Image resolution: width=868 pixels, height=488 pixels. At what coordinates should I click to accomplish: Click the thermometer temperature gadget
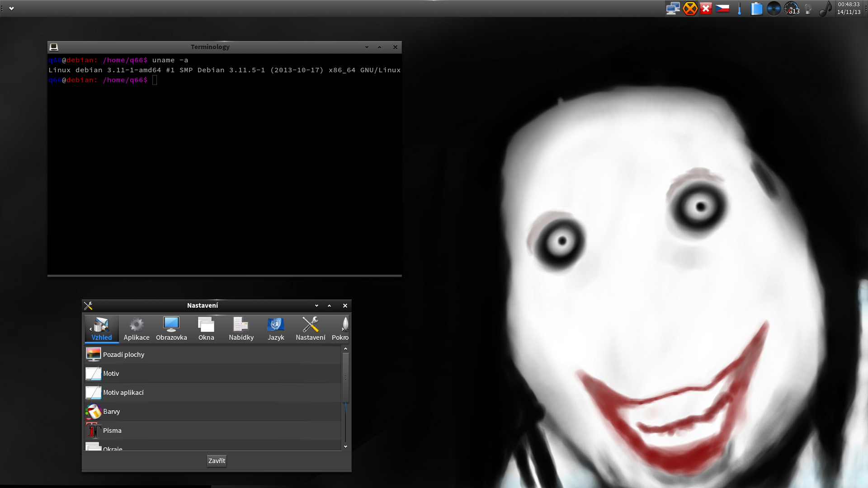pos(740,9)
